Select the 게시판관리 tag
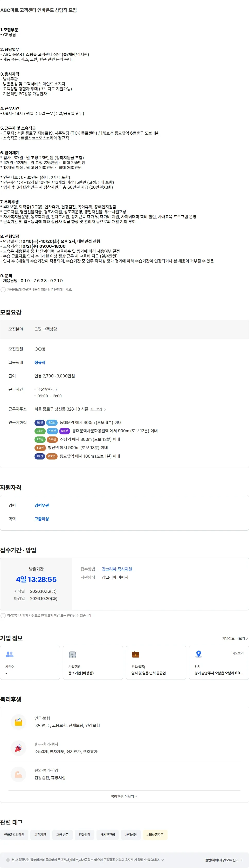 (x=108, y=835)
